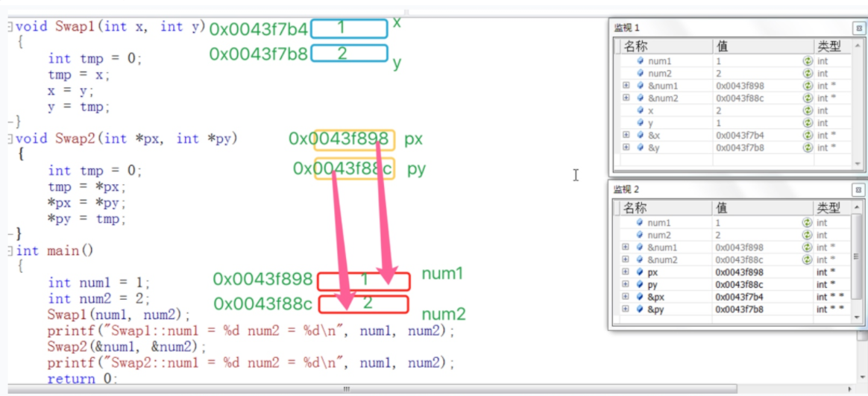Image resolution: width=868 pixels, height=396 pixels.
Task: Collapse the Swap1 function outline
Action: tap(10, 27)
